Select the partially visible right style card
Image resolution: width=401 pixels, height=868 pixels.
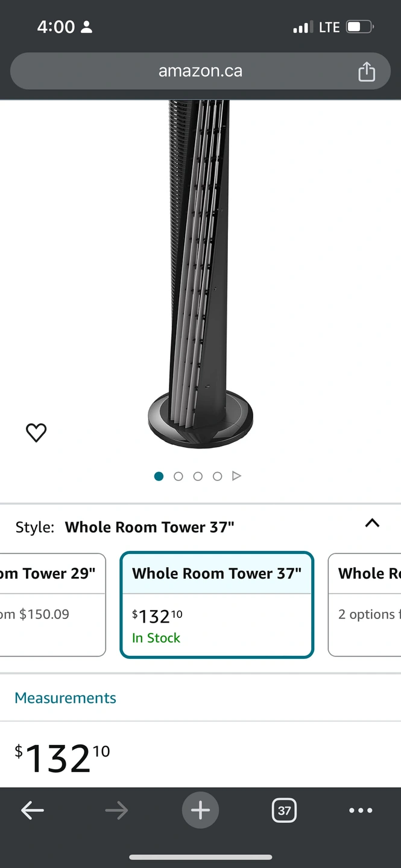pyautogui.click(x=365, y=605)
